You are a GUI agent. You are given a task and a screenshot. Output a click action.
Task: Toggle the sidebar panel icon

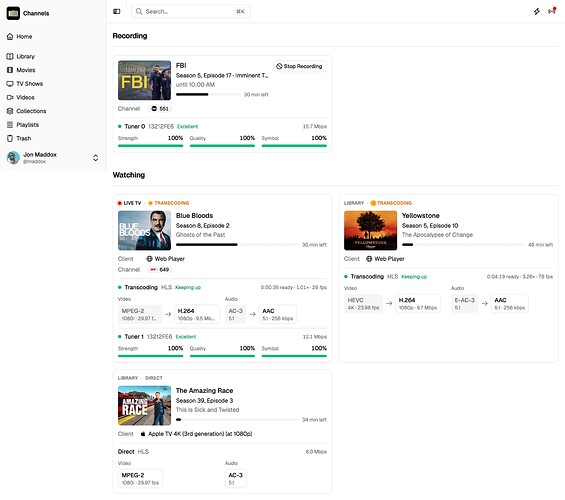pos(117,12)
